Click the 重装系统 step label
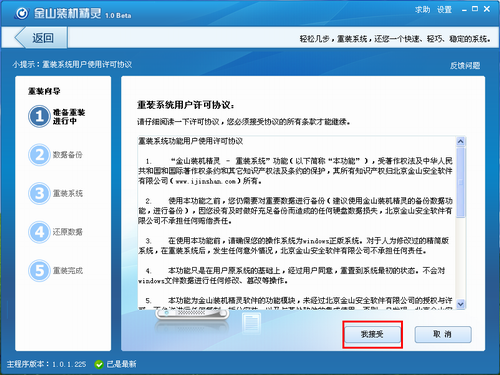The height and width of the screenshot is (375, 500). (68, 193)
